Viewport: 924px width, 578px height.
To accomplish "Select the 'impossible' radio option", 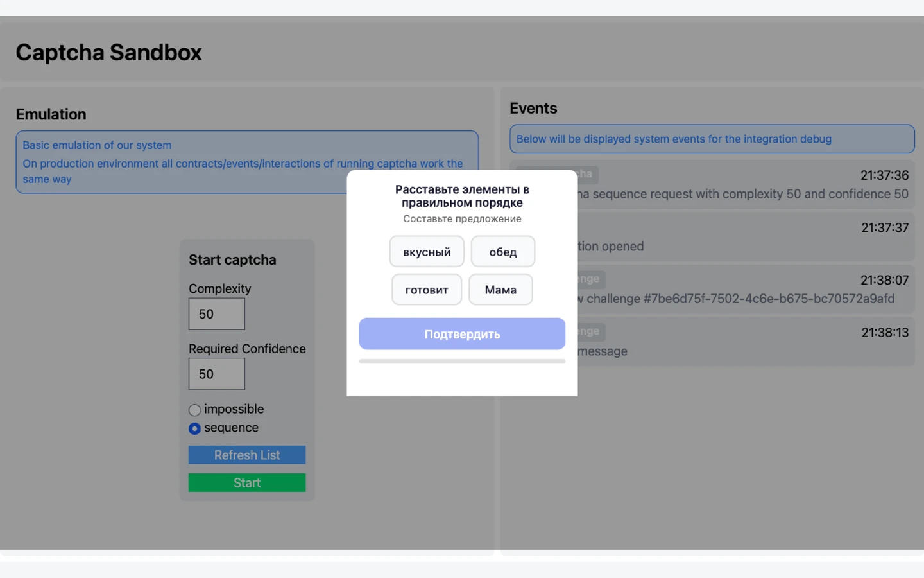I will 194,410.
